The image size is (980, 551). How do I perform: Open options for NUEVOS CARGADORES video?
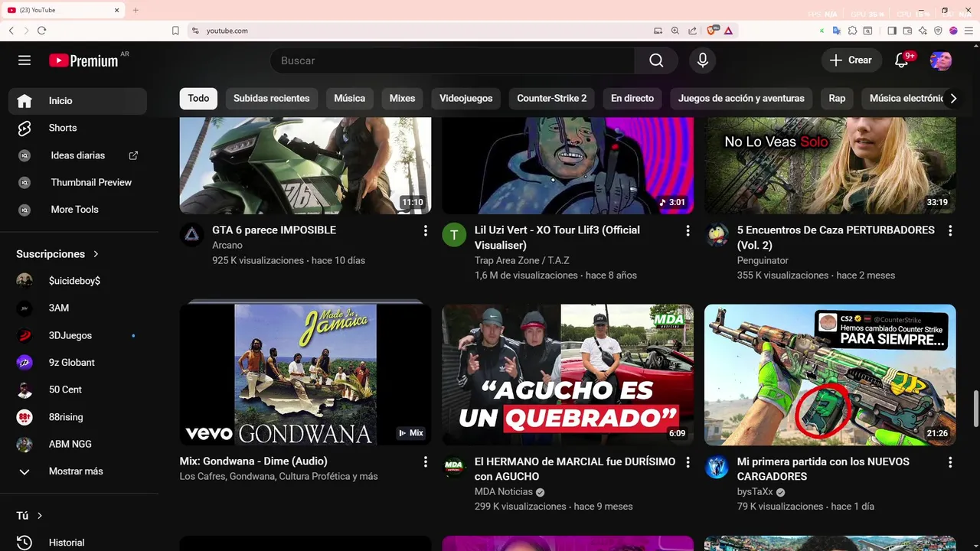[950, 462]
